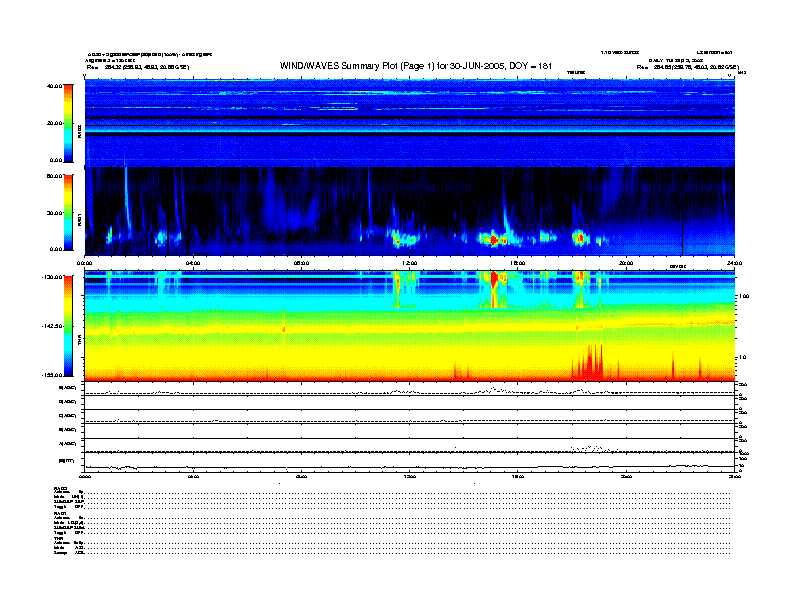
Task: Click the vertical RAD1 axis label beside the colorbar
Action: click(x=79, y=220)
